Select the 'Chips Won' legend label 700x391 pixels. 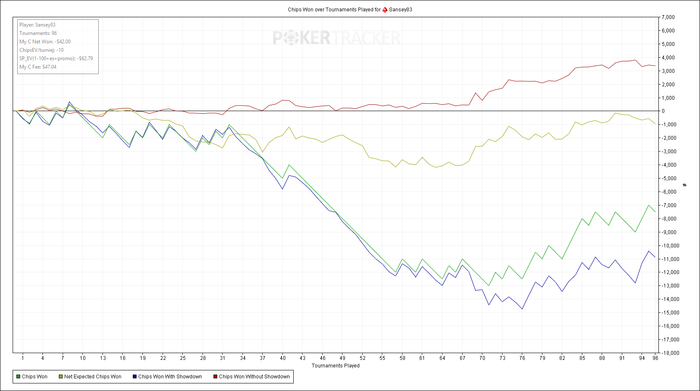(35, 377)
